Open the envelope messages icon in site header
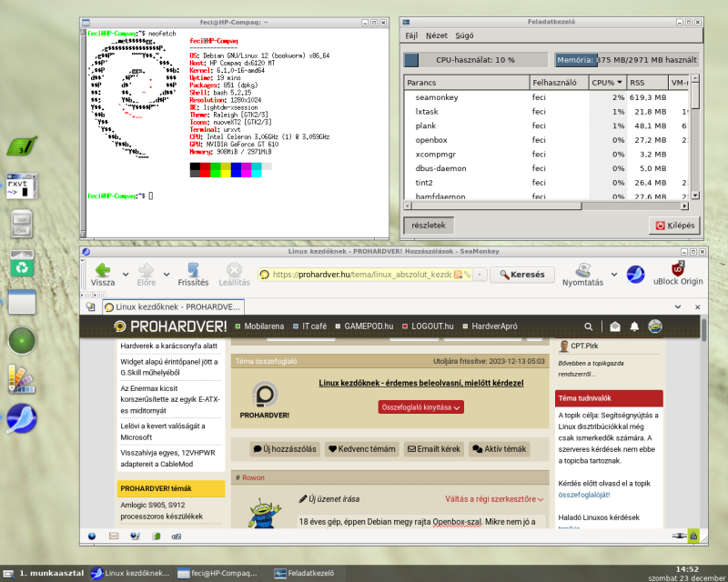Viewport: 728px width, 582px height. pos(615,326)
